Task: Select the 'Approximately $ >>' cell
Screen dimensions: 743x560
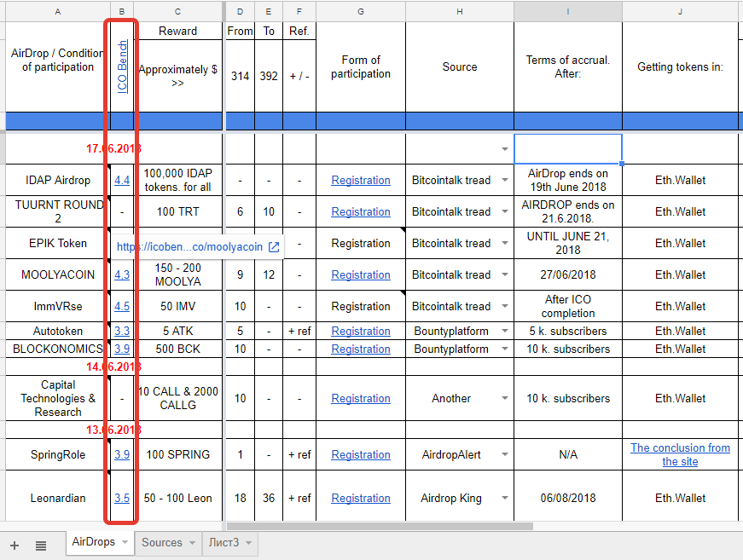Action: pyautogui.click(x=177, y=76)
